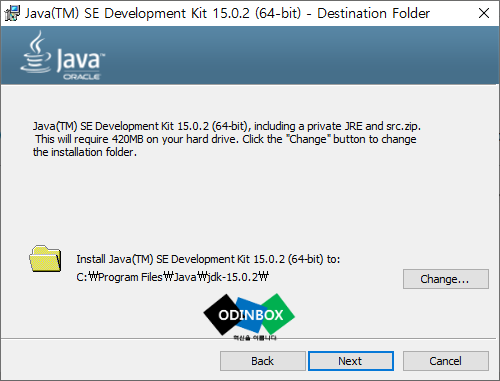
Task: Click the installer icon in title bar
Action: coord(12,13)
